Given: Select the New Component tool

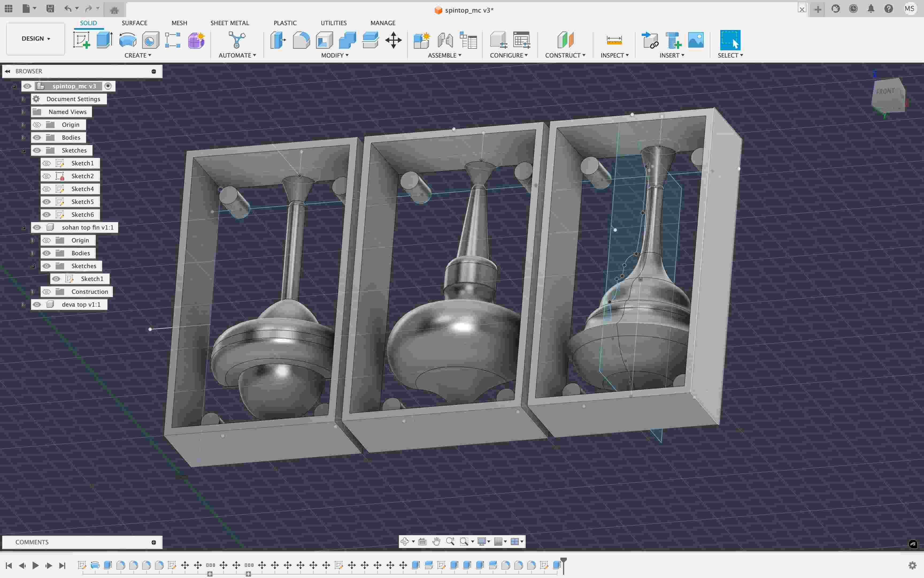Looking at the screenshot, I should click(x=422, y=40).
